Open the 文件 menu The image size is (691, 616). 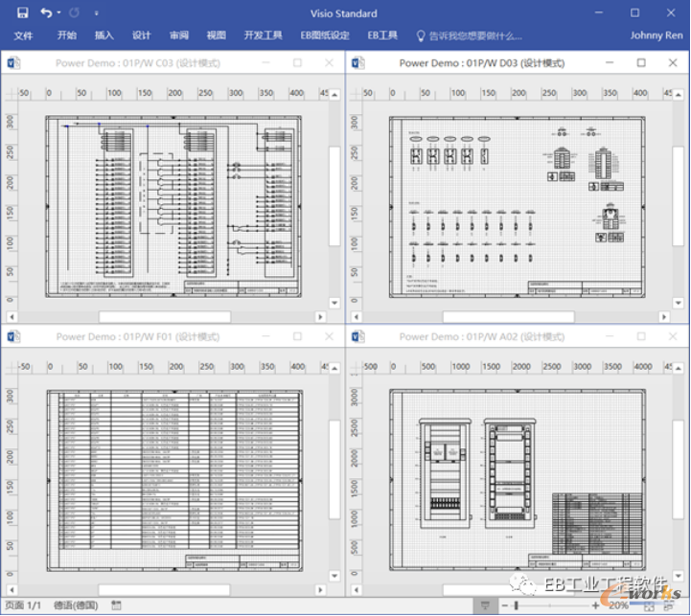point(23,35)
